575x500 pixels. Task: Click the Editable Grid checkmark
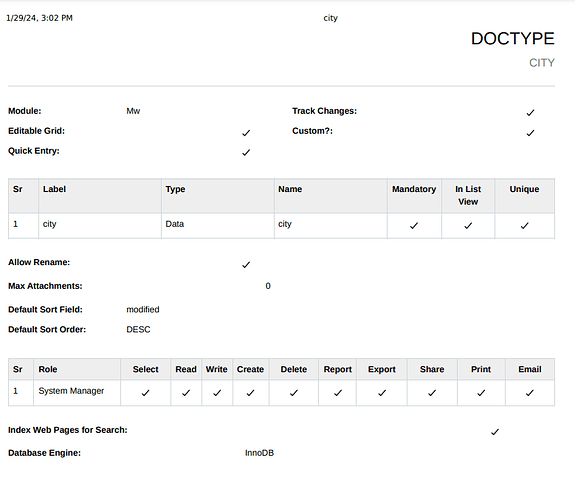(246, 133)
